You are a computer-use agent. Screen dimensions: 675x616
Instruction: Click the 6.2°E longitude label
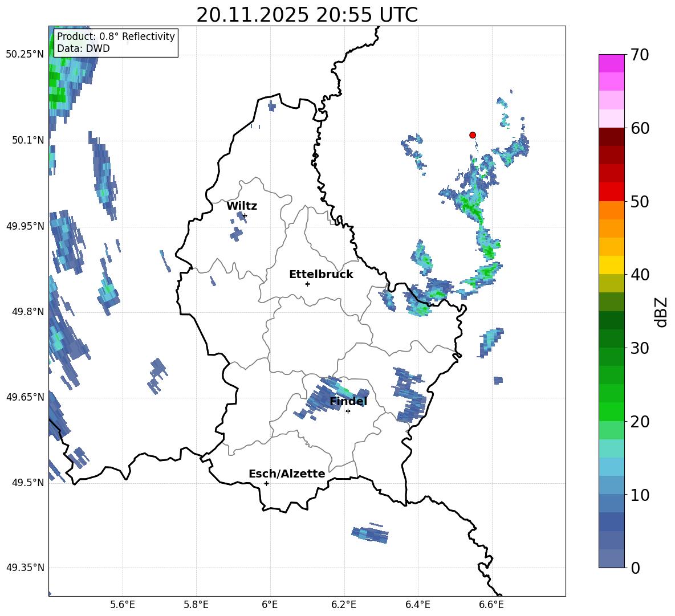coord(344,605)
